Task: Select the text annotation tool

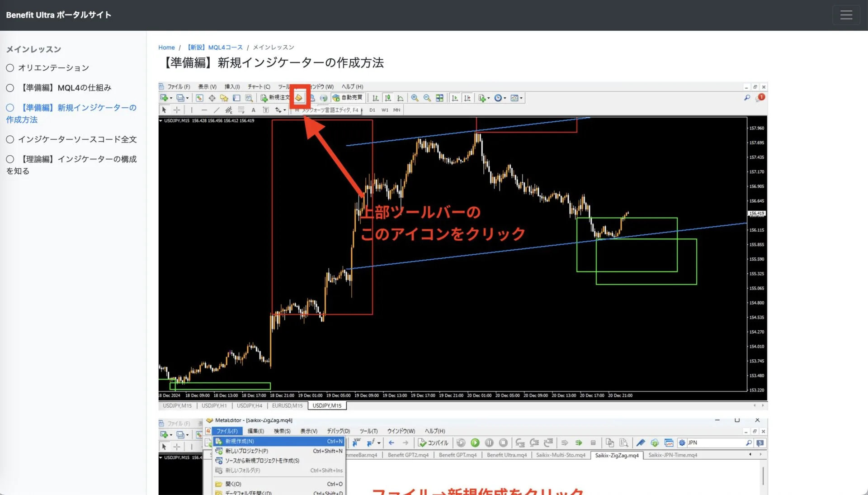Action: point(254,110)
